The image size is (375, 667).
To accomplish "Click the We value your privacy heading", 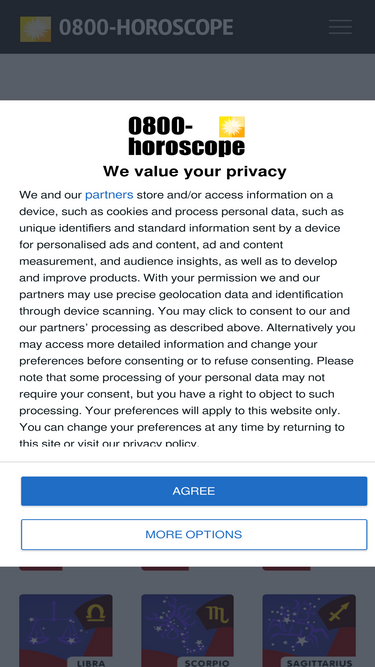I will (195, 171).
